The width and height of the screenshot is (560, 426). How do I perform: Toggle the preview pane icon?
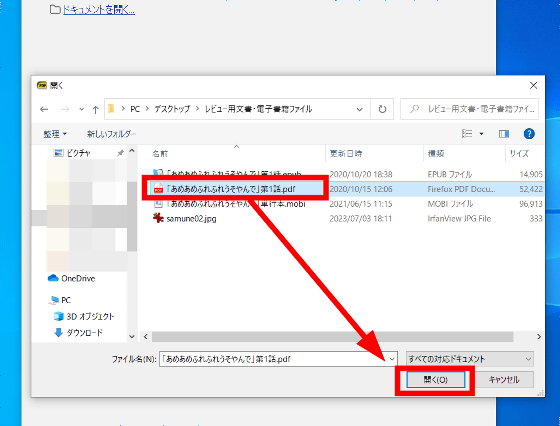(504, 134)
